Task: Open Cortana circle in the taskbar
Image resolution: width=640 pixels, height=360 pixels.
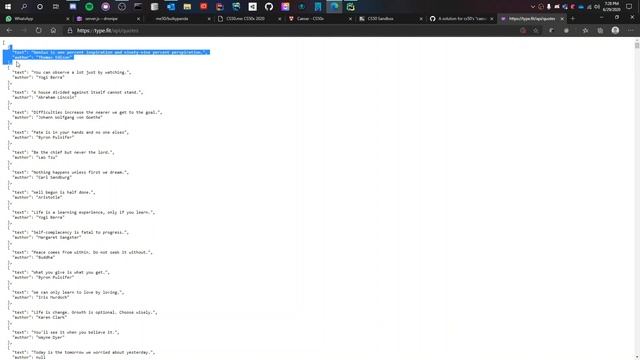Action: coord(40,7)
